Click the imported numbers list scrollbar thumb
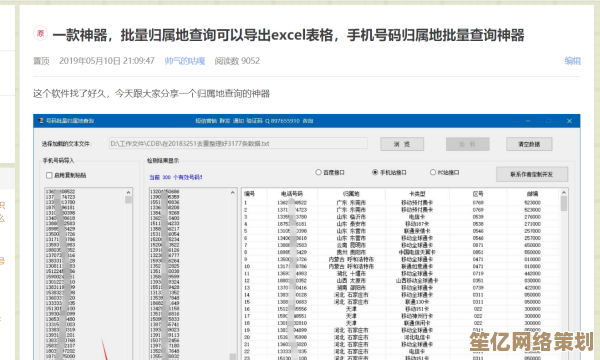Image resolution: width=600 pixels, height=360 pixels. (128, 200)
